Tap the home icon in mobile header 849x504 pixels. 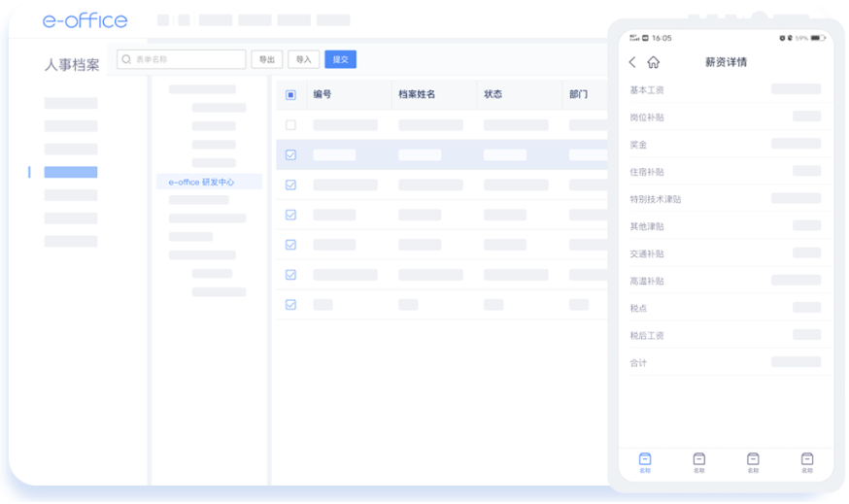tap(654, 62)
